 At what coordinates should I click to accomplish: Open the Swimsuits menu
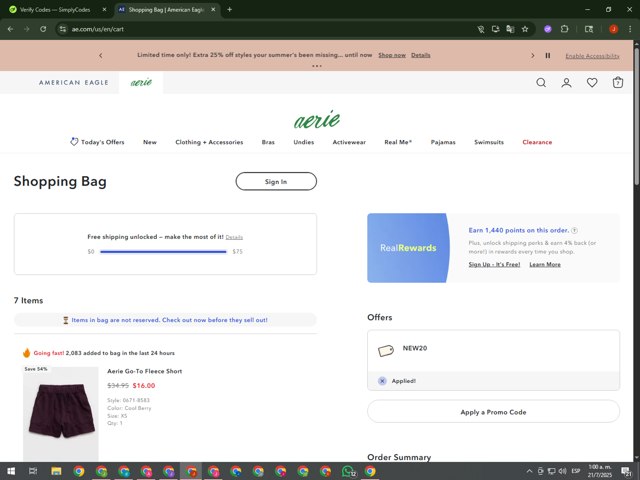[489, 142]
